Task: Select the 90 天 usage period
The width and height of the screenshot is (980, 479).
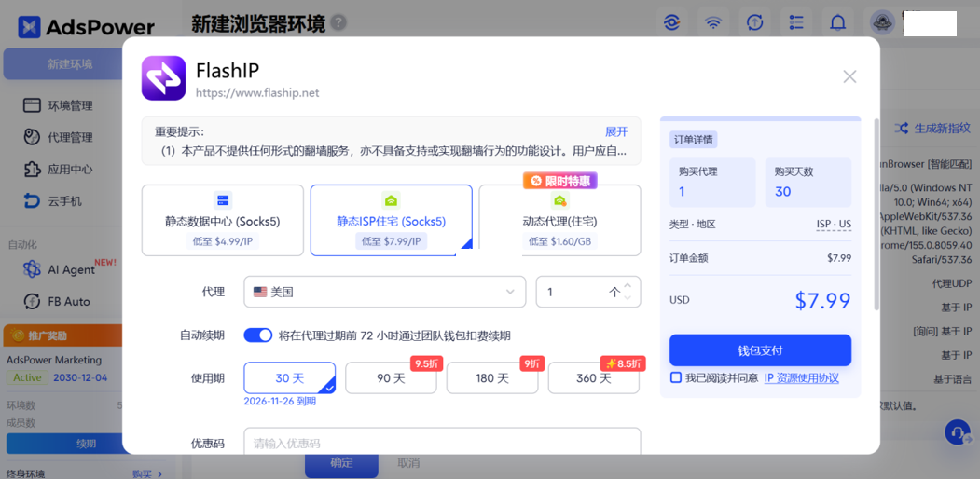Action: pyautogui.click(x=391, y=377)
